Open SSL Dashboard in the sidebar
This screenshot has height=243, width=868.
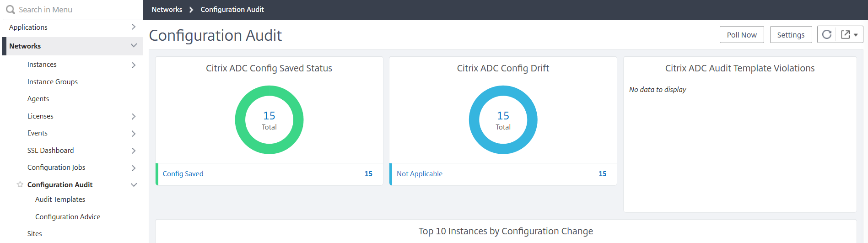click(50, 151)
